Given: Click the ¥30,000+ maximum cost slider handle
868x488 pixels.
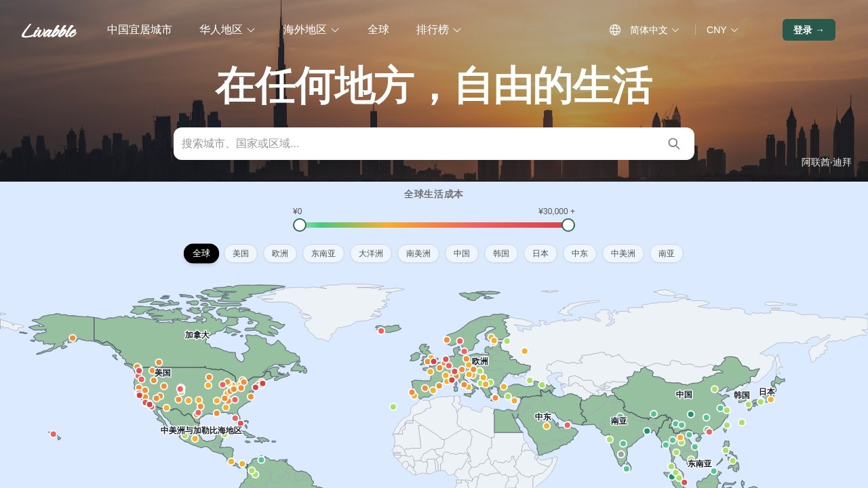Looking at the screenshot, I should tap(568, 225).
